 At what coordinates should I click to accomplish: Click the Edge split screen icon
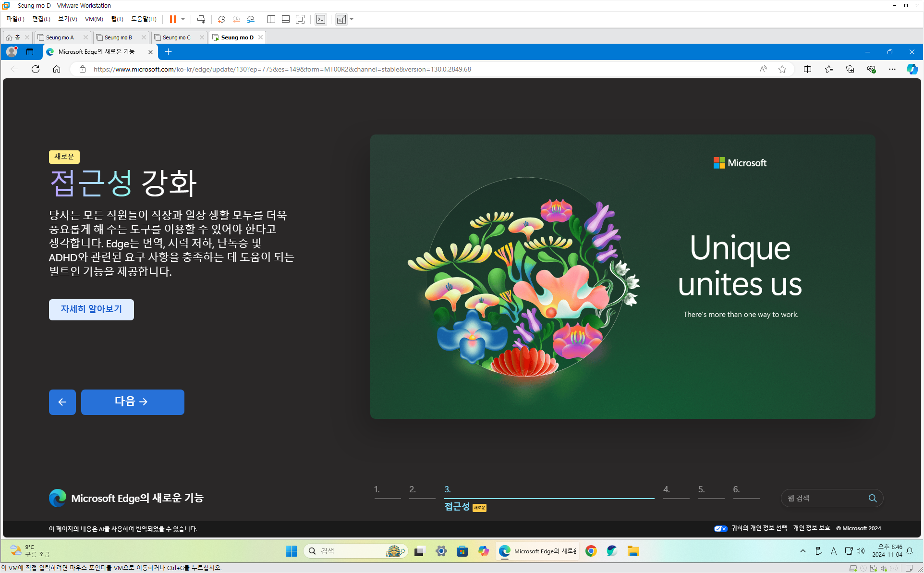tap(807, 69)
